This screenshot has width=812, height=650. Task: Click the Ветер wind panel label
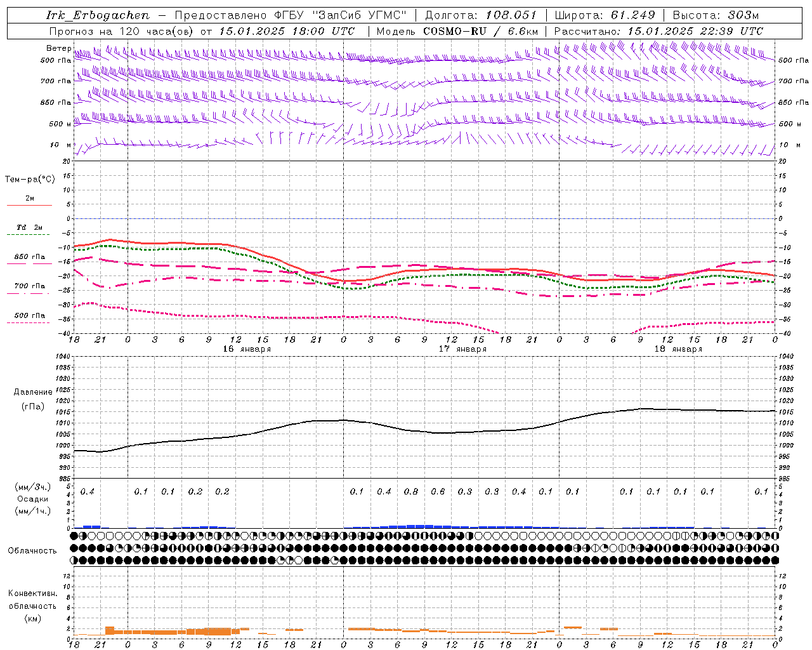click(x=58, y=48)
